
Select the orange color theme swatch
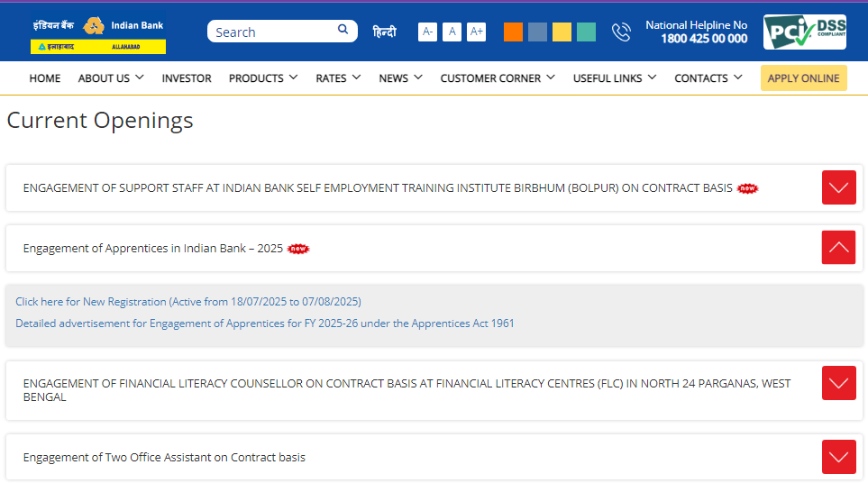[x=513, y=32]
